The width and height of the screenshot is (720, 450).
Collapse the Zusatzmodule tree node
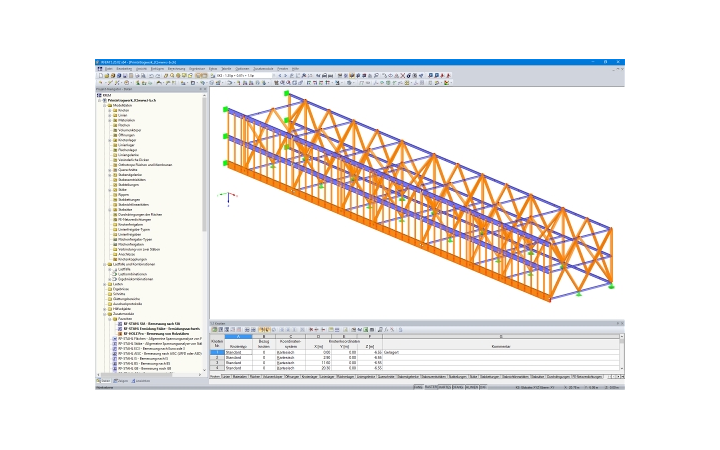point(105,314)
